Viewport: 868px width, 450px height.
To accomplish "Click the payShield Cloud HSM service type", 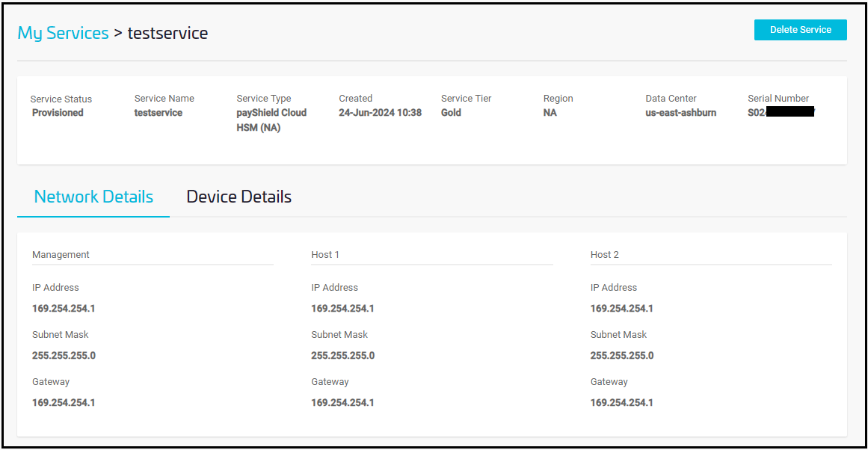I will (271, 120).
